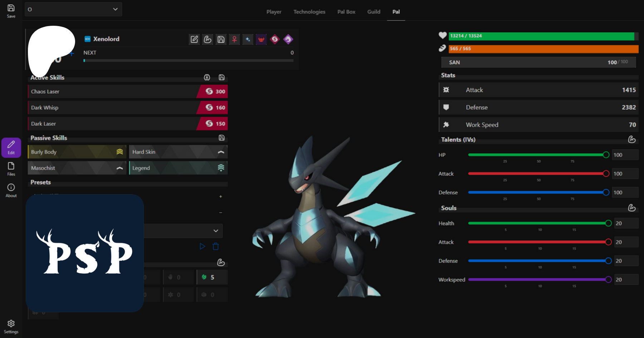Image resolution: width=644 pixels, height=338 pixels.
Task: Expand the preset selection dropdown
Action: [x=182, y=231]
